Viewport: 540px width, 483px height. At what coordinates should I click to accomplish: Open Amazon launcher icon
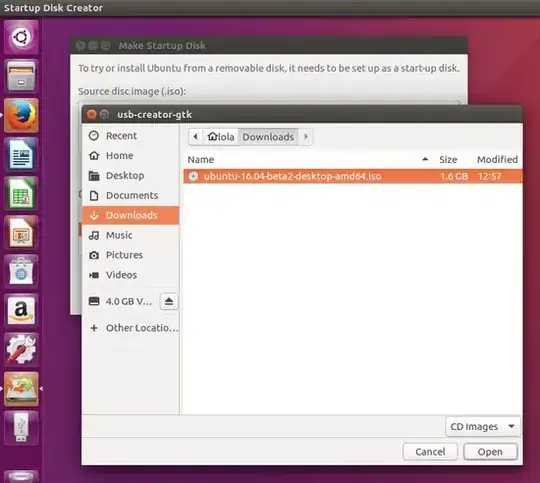point(21,310)
